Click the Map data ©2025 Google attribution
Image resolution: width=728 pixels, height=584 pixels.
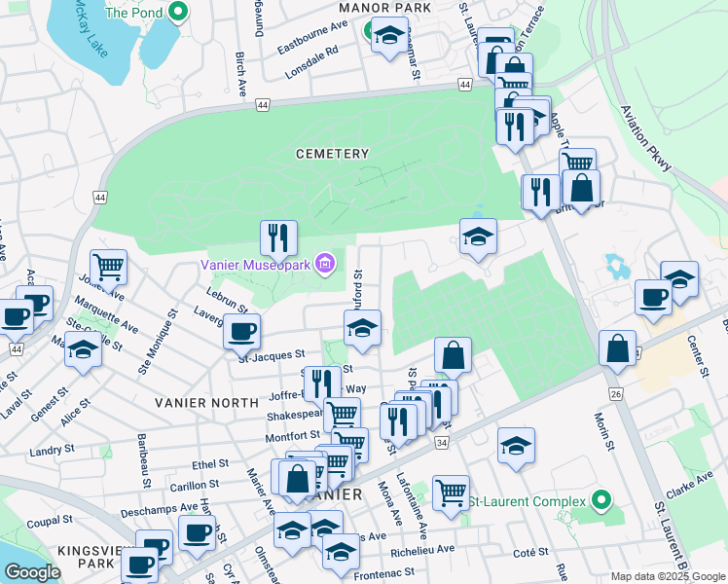(x=668, y=577)
